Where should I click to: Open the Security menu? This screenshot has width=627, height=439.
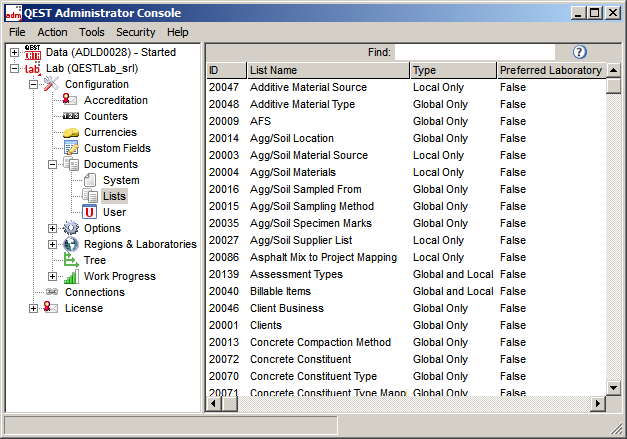point(136,32)
